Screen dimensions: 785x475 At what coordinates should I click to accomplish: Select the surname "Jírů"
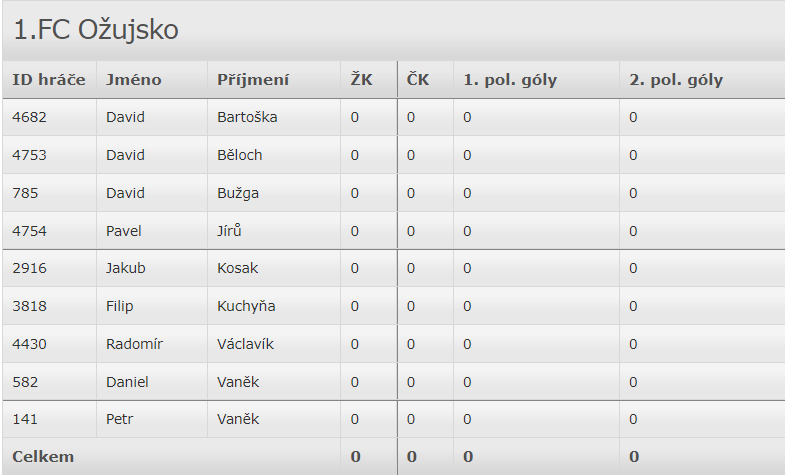point(230,231)
